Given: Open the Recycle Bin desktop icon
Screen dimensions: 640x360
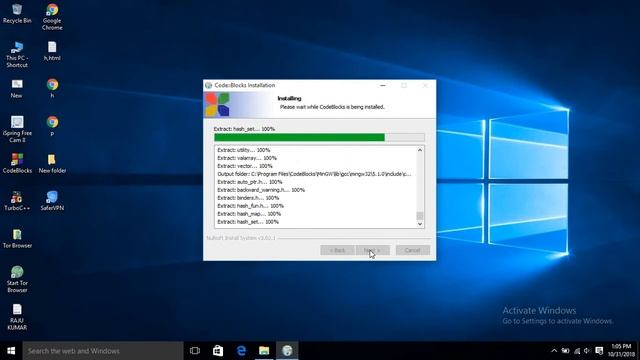Looking at the screenshot, I should [x=17, y=13].
